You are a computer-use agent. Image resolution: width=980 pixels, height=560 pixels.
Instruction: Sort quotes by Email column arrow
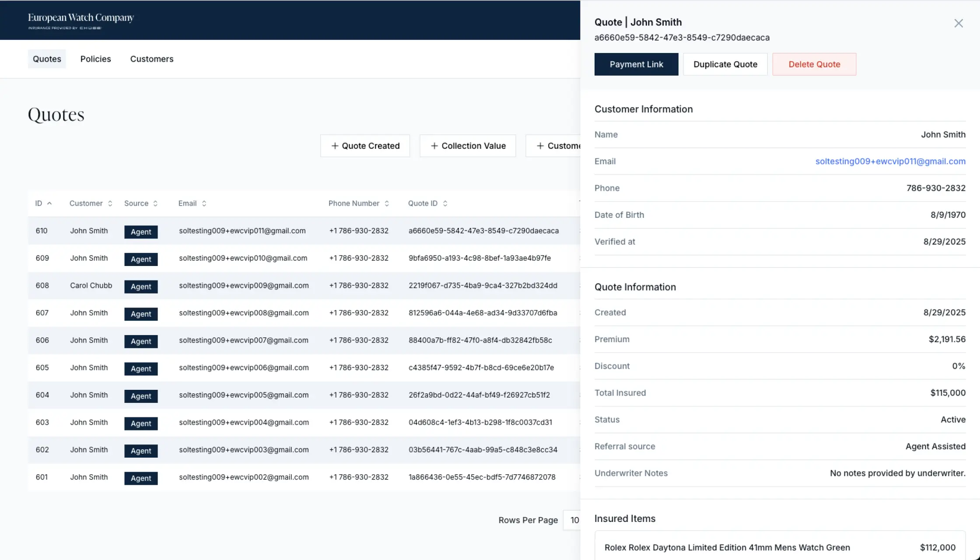point(203,203)
